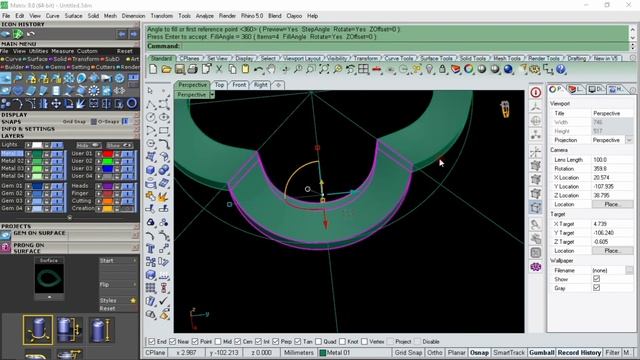This screenshot has width=640, height=360.
Task: Click the light bulb icon in toolbar
Action: pos(429,69)
